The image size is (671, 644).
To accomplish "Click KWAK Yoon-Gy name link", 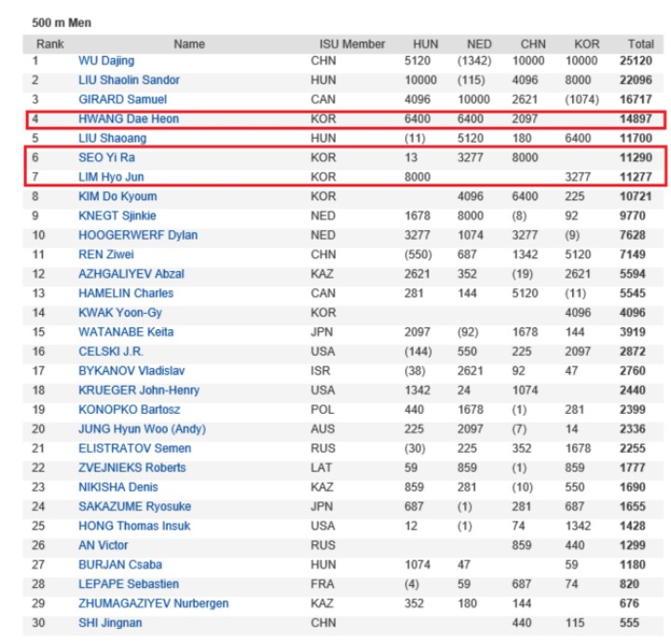I will click(x=120, y=313).
